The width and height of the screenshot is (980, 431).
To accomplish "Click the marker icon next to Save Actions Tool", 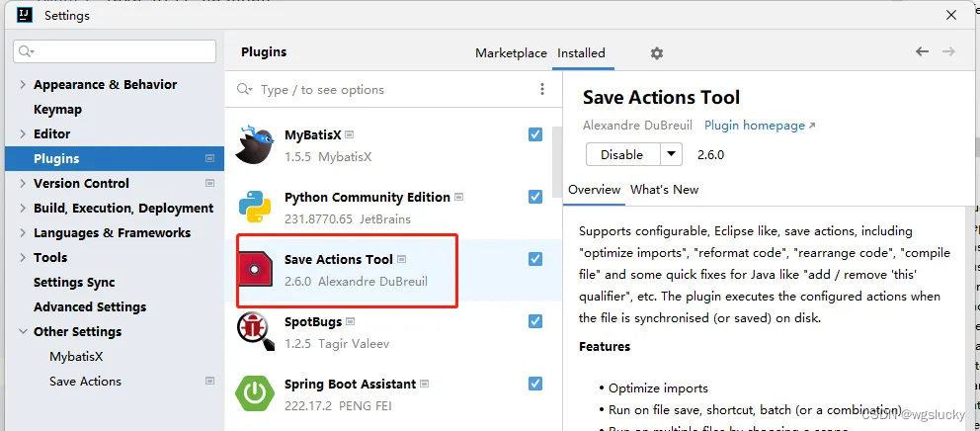I will [x=401, y=259].
